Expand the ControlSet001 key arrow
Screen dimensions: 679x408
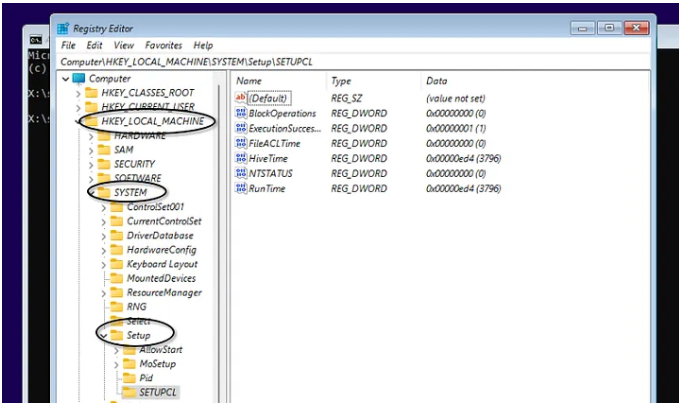point(102,207)
